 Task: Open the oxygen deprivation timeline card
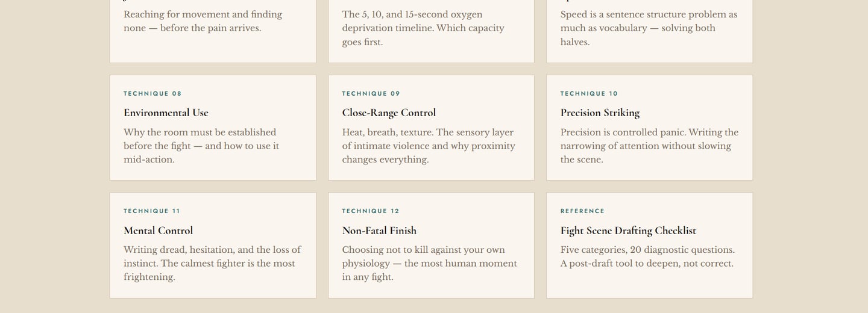(x=431, y=31)
